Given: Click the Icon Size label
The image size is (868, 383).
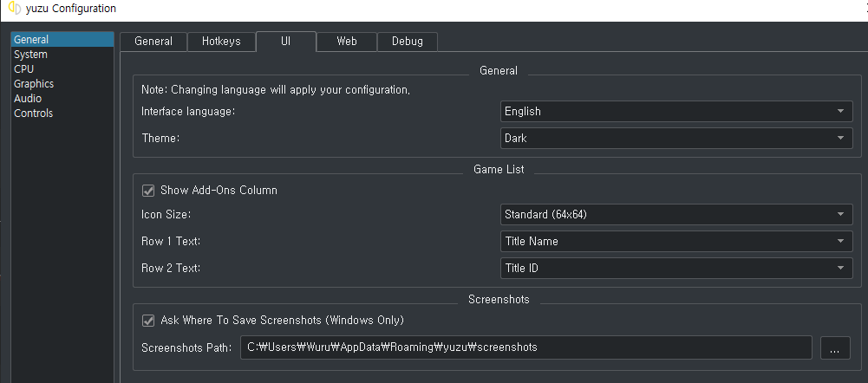Looking at the screenshot, I should pos(166,214).
